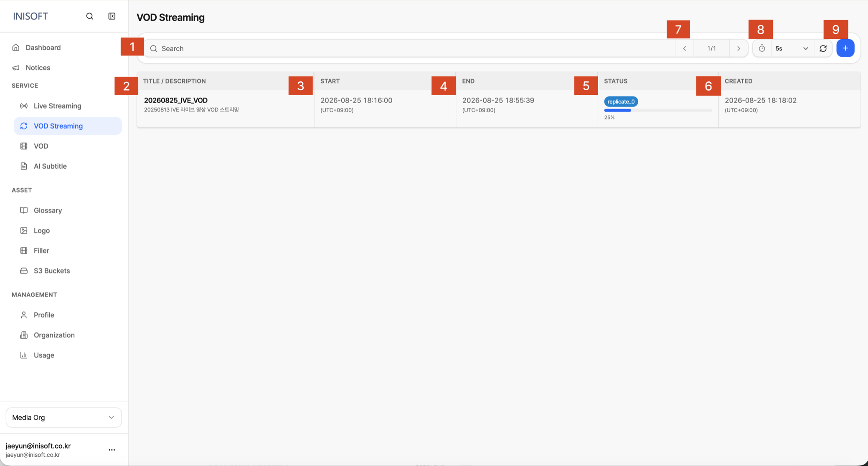This screenshot has height=466, width=868.
Task: Click the VOD film icon
Action: [24, 146]
